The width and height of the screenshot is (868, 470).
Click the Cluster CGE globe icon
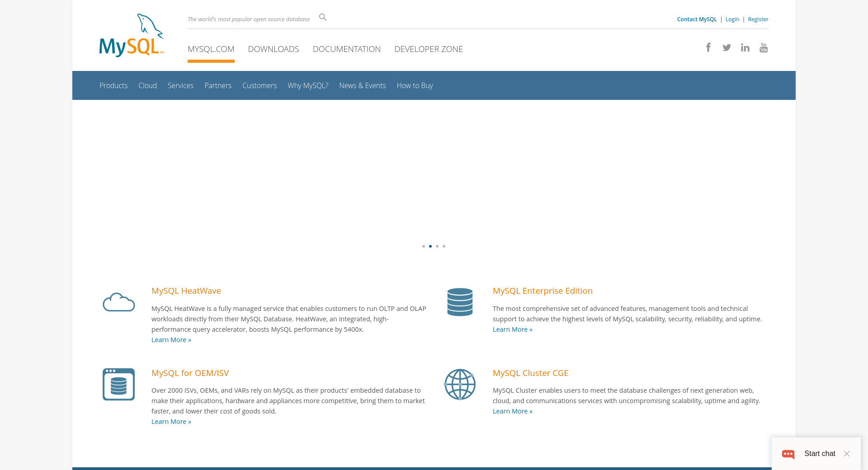pyautogui.click(x=460, y=384)
